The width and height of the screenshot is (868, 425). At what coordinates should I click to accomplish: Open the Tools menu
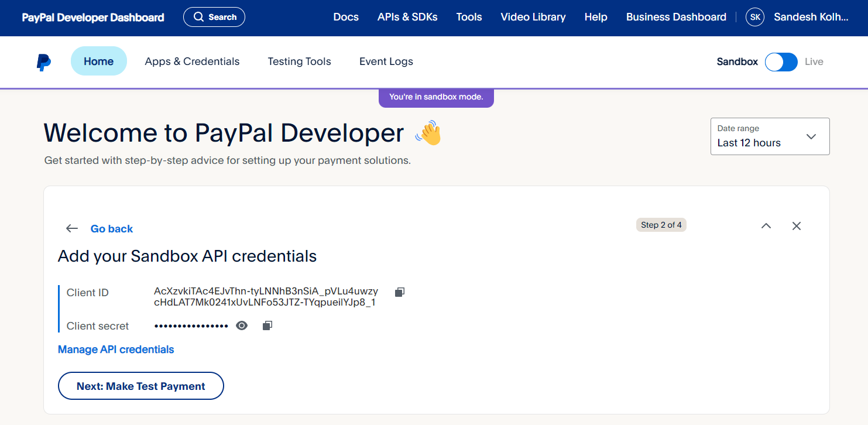point(469,17)
